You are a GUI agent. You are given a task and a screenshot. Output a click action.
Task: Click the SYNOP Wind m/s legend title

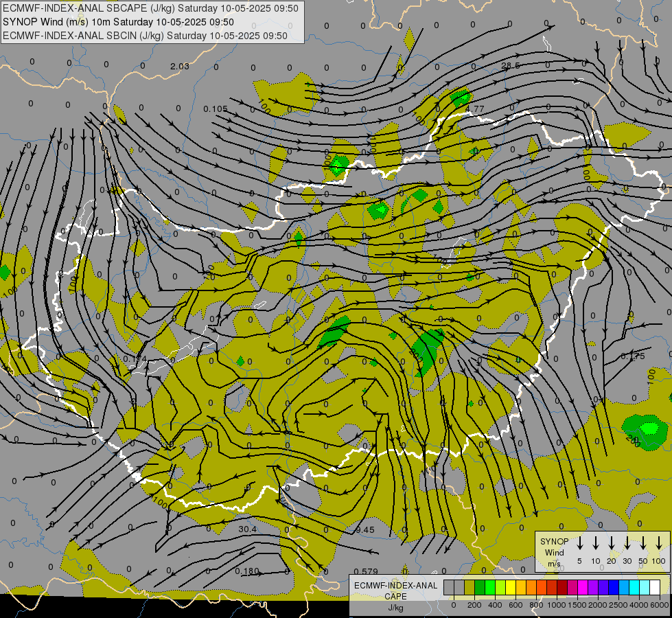[554, 552]
